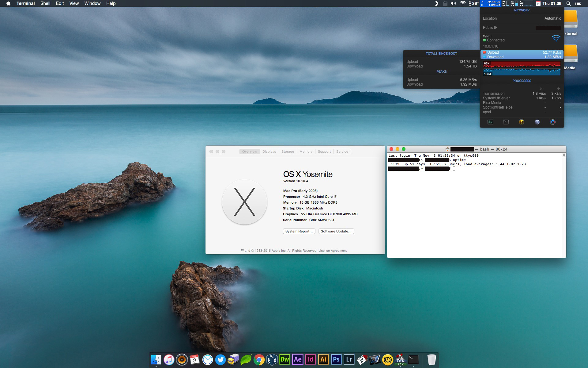The width and height of the screenshot is (588, 368).
Task: Open the Shell menu
Action: tap(45, 3)
